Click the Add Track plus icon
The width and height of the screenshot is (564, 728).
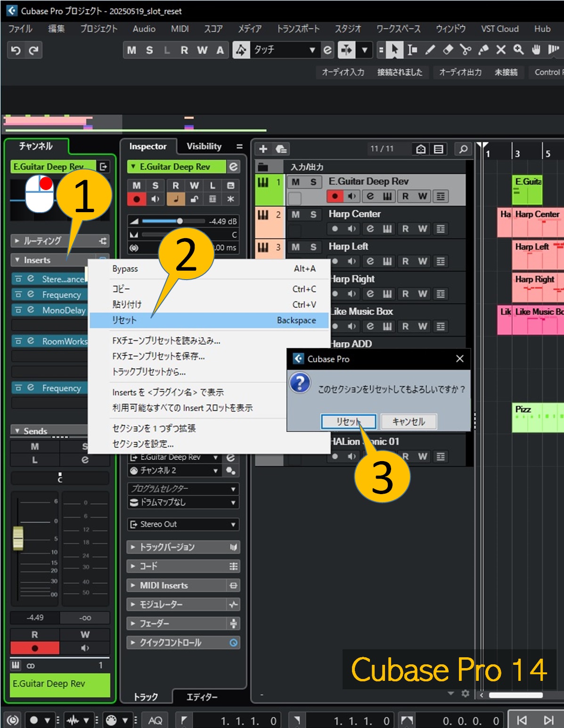pyautogui.click(x=263, y=149)
